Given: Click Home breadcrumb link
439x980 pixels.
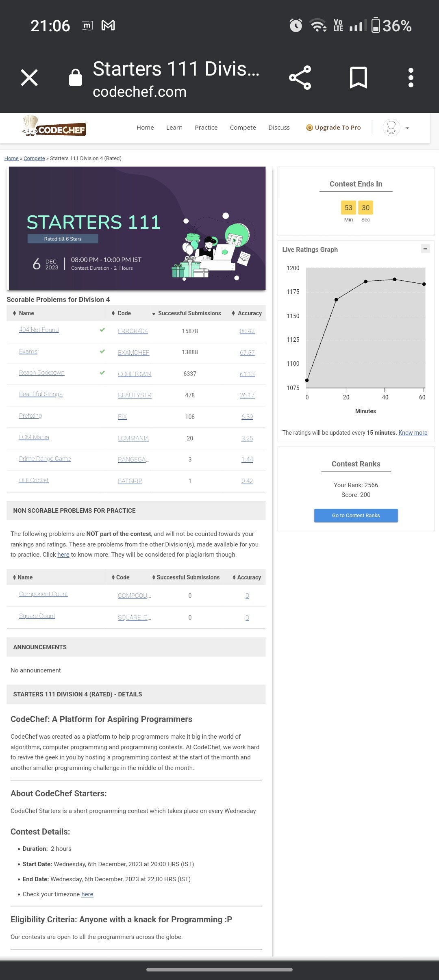Looking at the screenshot, I should coord(11,158).
